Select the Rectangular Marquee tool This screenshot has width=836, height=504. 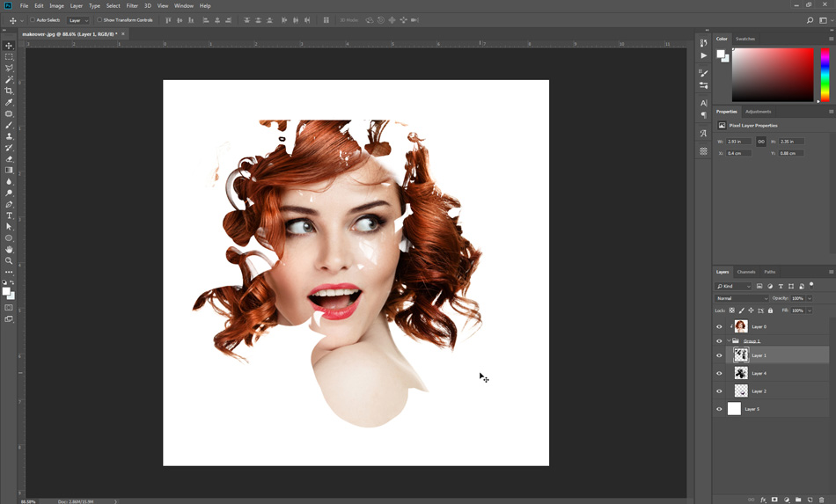pyautogui.click(x=9, y=56)
